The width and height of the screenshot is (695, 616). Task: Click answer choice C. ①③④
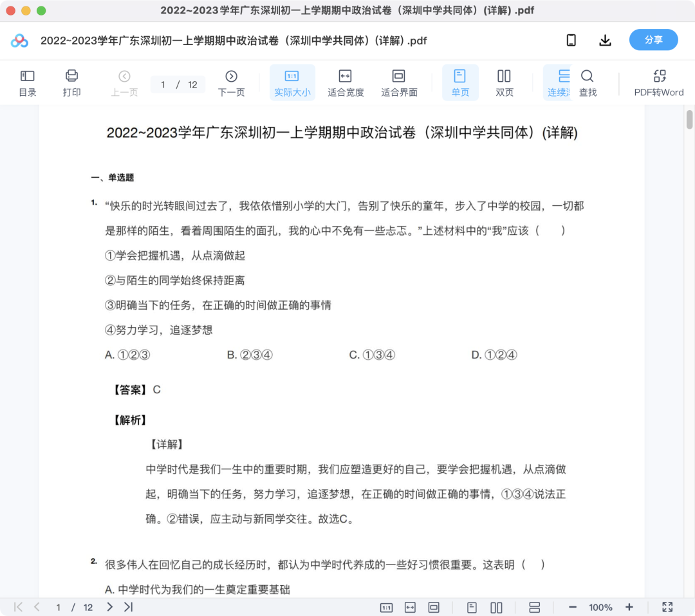point(372,355)
